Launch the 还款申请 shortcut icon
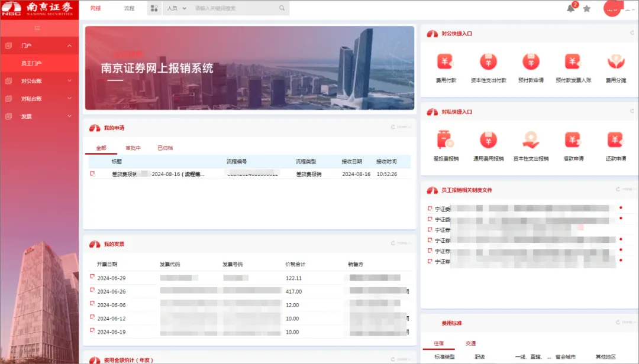Image resolution: width=639 pixels, height=364 pixels. click(616, 140)
